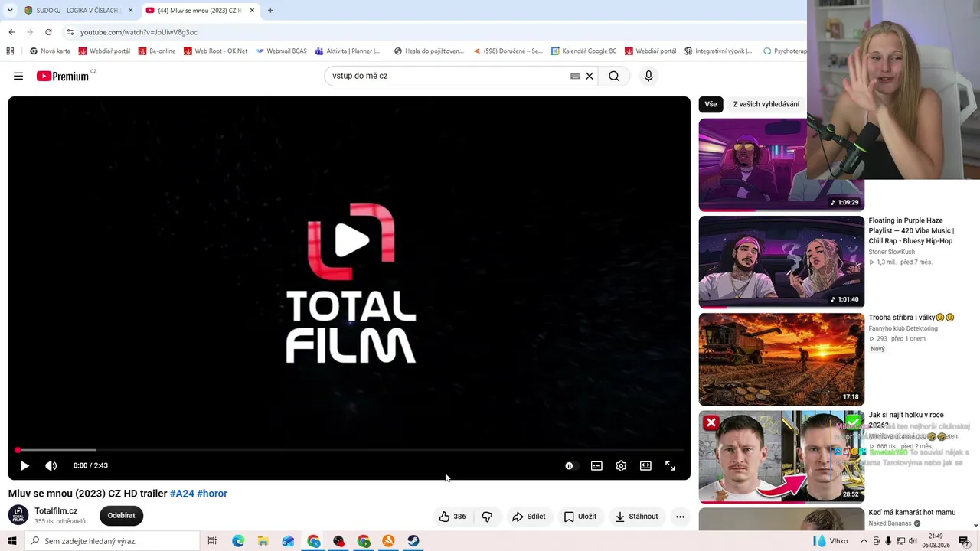
Task: Select the Vše filter chip
Action: coord(711,104)
